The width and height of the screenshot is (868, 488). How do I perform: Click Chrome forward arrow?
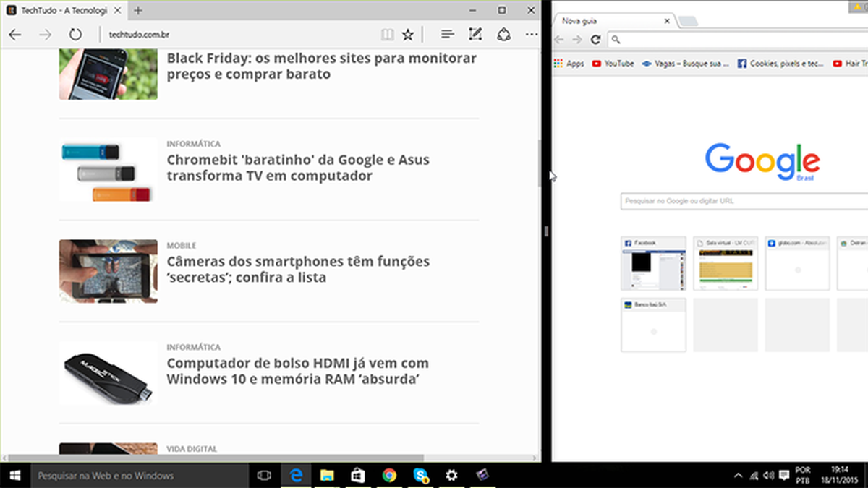click(577, 40)
